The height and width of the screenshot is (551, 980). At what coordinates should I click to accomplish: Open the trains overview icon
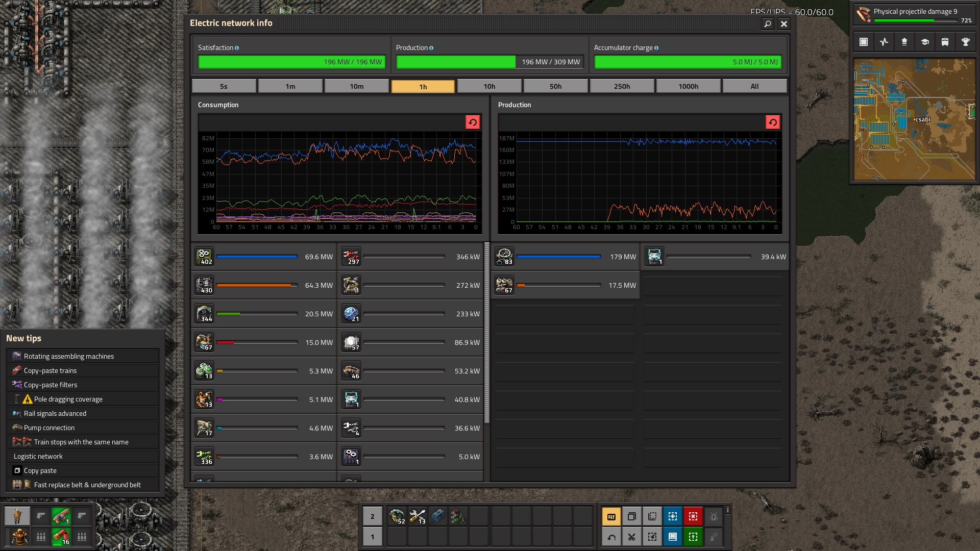[x=945, y=42]
